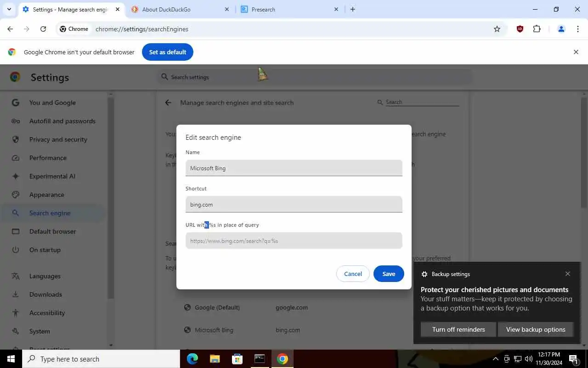Open You and Google settings
This screenshot has height=368, width=588.
click(x=52, y=103)
